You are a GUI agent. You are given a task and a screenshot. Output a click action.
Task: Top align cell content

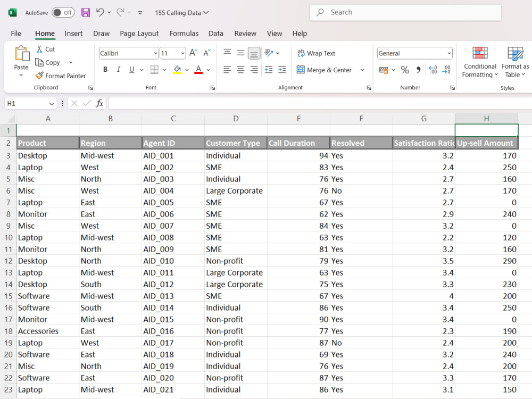227,53
